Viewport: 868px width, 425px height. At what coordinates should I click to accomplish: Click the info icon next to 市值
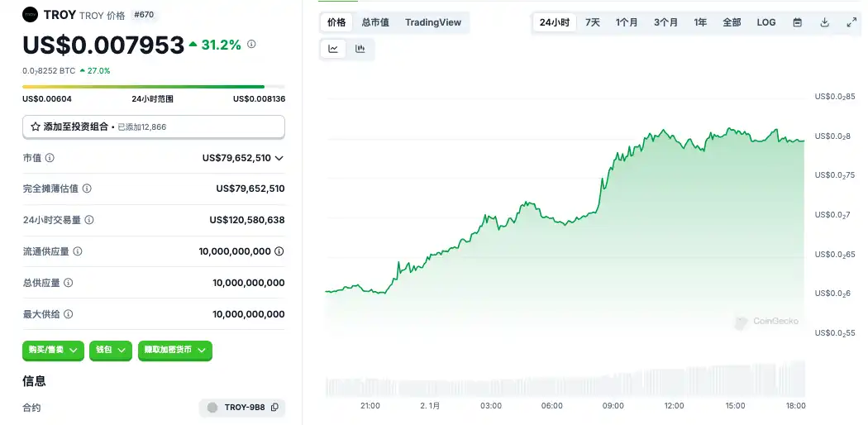[50, 158]
